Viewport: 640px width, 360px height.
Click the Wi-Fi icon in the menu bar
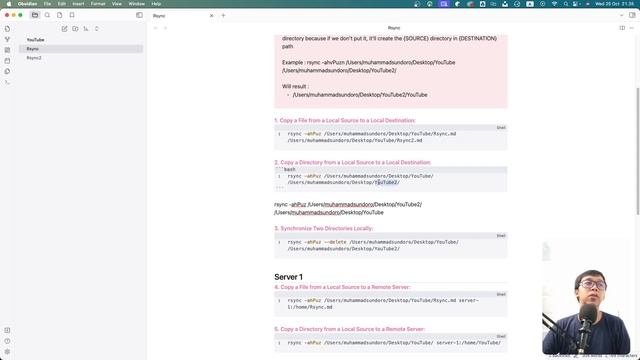[554, 4]
